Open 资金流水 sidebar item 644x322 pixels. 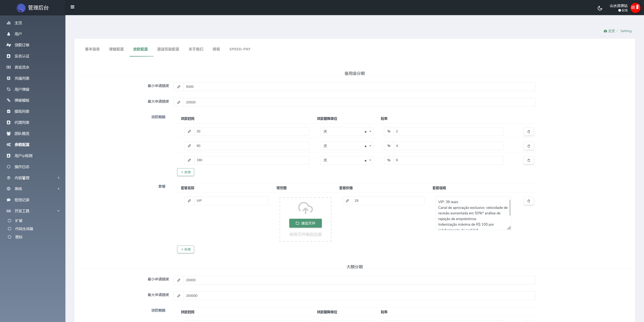click(x=22, y=67)
